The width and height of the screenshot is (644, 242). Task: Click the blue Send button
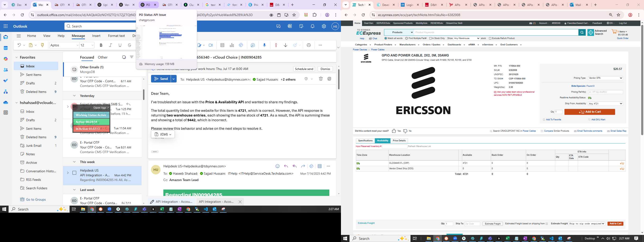point(161,79)
